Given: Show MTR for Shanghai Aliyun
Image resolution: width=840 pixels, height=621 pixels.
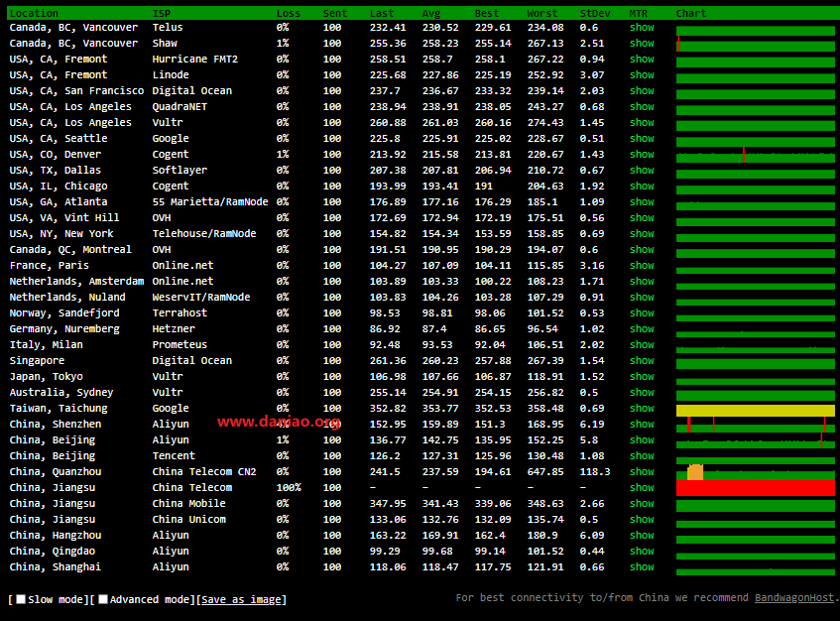Looking at the screenshot, I should [x=642, y=566].
